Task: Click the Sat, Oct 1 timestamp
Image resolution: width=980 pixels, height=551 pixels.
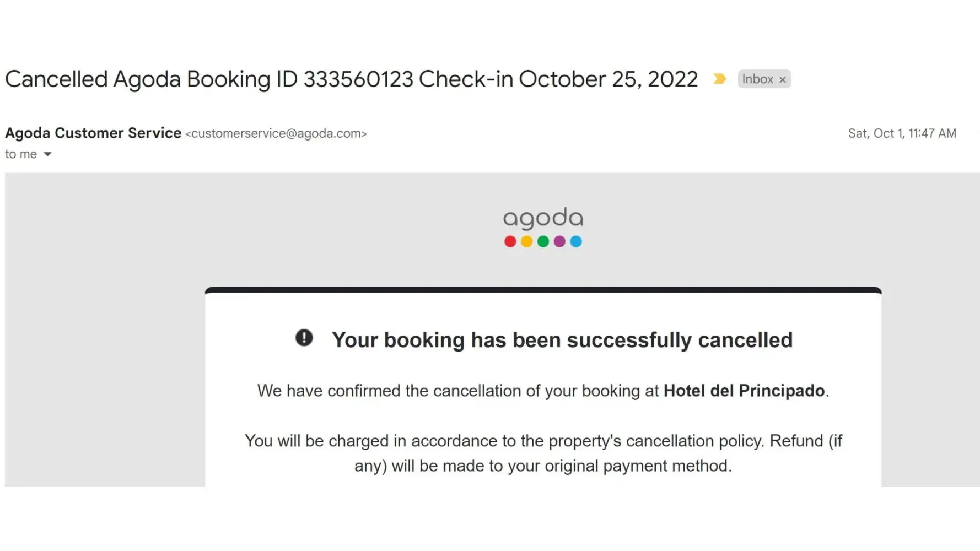Action: pyautogui.click(x=902, y=133)
